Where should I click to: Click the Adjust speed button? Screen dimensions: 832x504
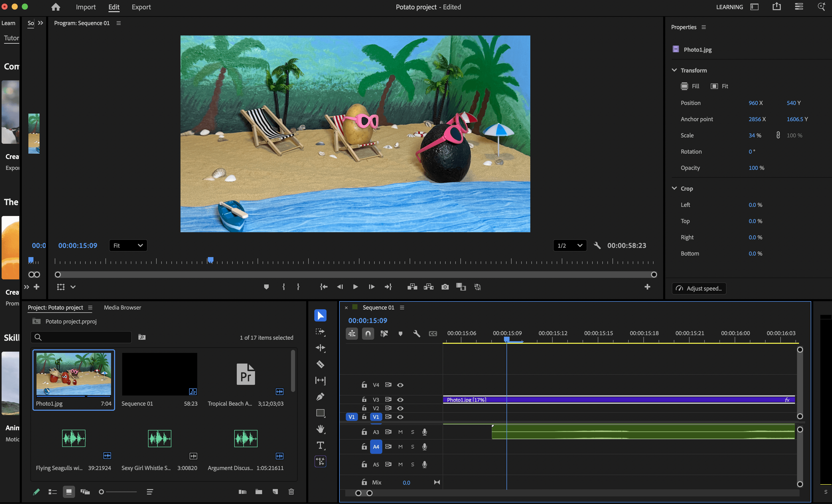tap(699, 288)
